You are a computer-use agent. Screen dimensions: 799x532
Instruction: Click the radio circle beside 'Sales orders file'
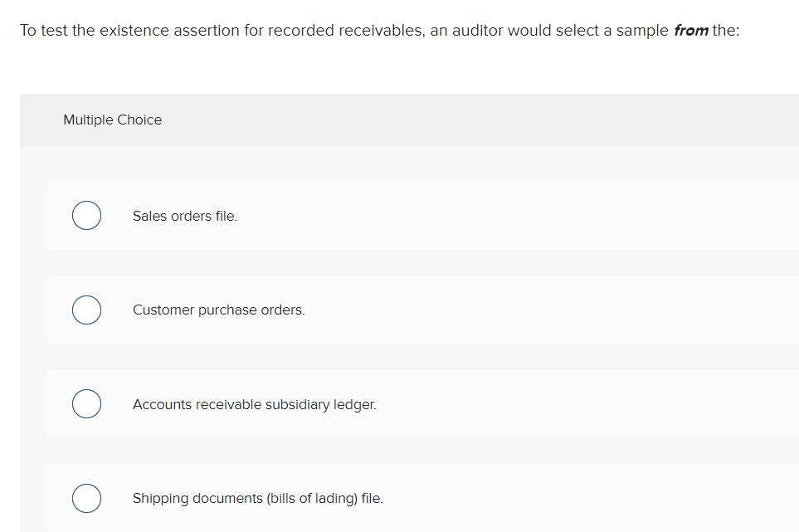[x=86, y=215]
